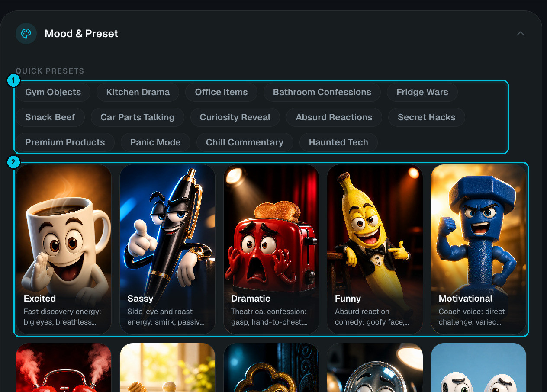Choose the Sassy mood card with pen

click(x=167, y=249)
